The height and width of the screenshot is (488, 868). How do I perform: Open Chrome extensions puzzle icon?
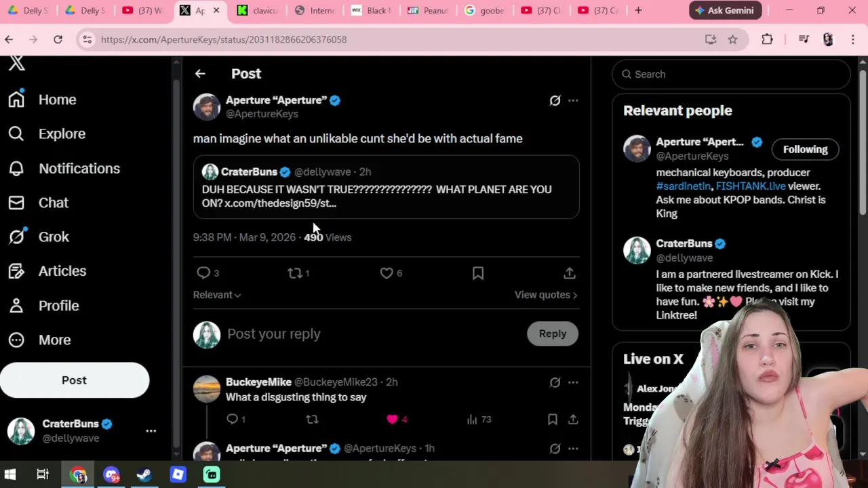[767, 39]
